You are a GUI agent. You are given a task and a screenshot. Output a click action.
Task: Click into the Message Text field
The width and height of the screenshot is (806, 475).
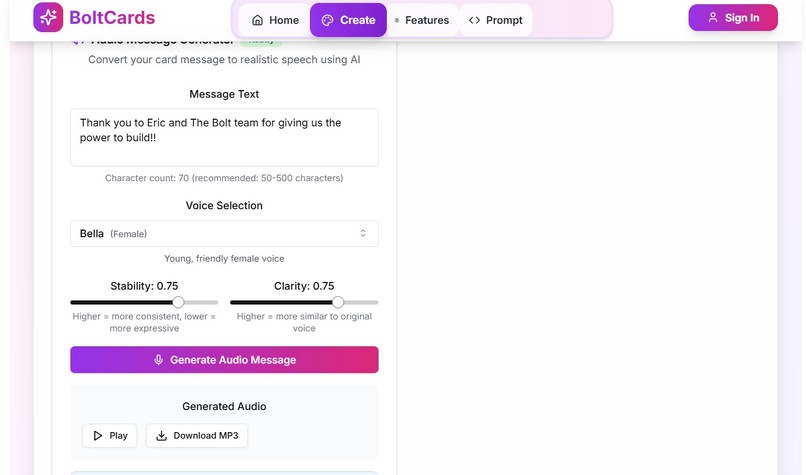tap(224, 137)
